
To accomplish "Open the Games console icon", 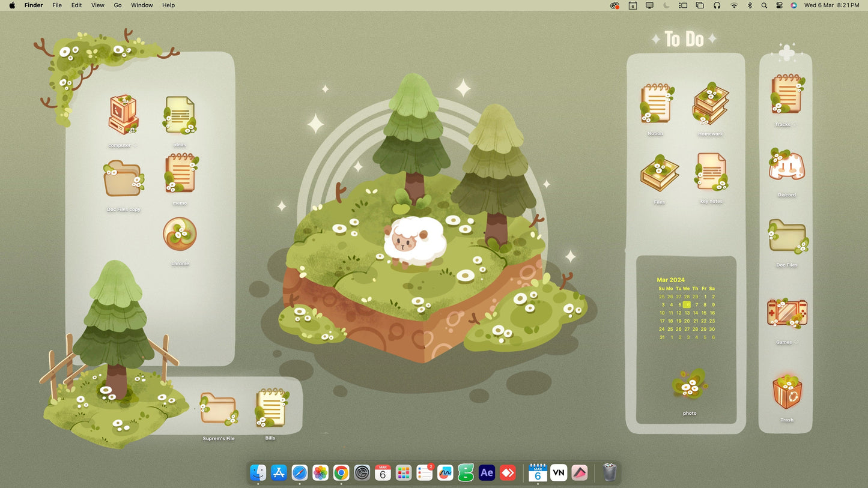I will pos(786,313).
